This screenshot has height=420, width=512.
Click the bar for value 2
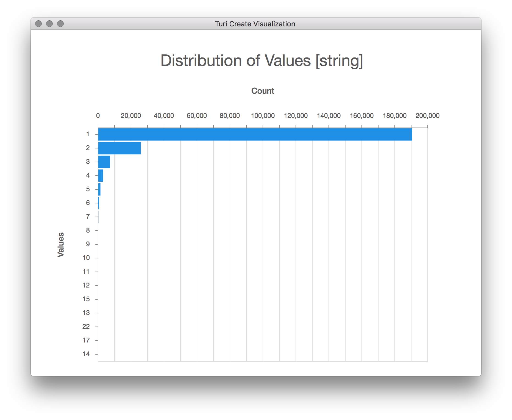coord(119,148)
